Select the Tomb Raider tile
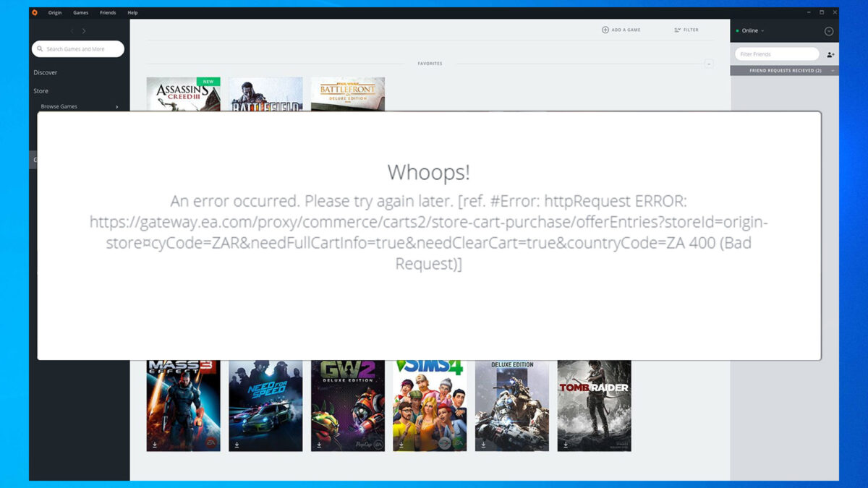The height and width of the screenshot is (488, 868). [x=595, y=405]
